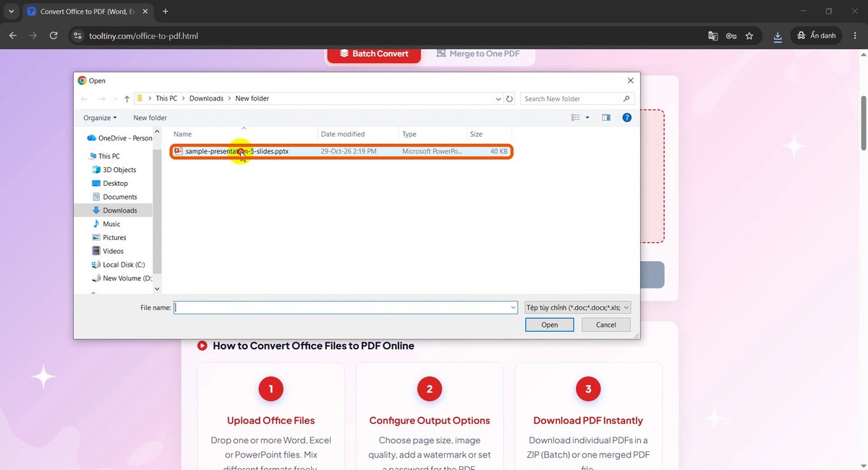Viewport: 868px width, 470px height.
Task: Click New folder toolbar button
Action: click(150, 117)
